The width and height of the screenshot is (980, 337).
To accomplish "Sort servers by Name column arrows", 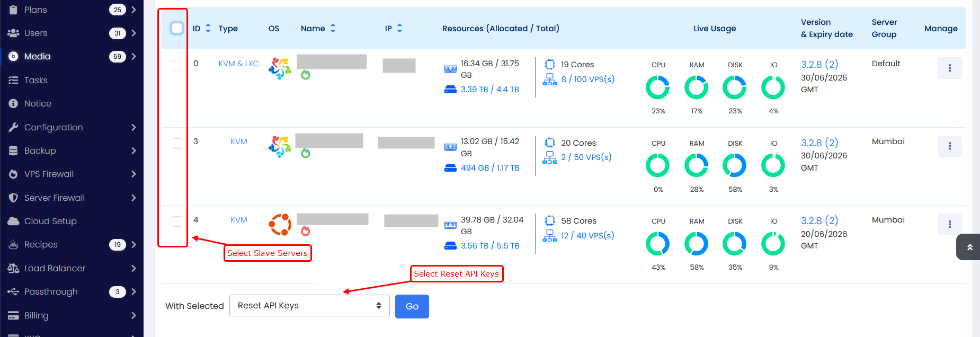I will click(x=333, y=29).
